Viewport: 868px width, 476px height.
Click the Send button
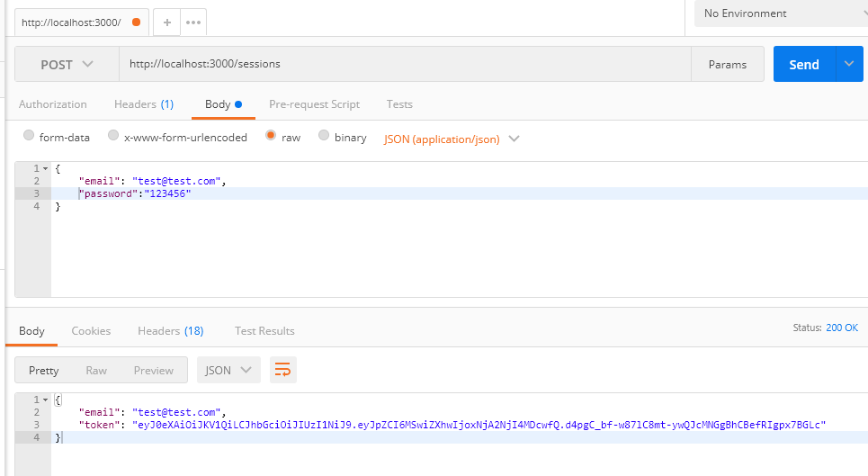click(x=804, y=64)
